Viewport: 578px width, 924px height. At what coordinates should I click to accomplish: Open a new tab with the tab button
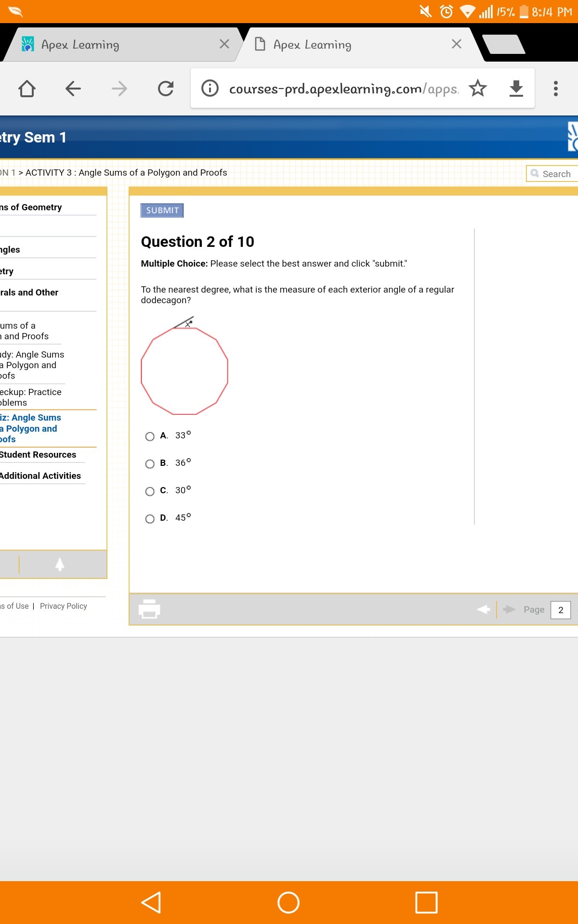504,44
